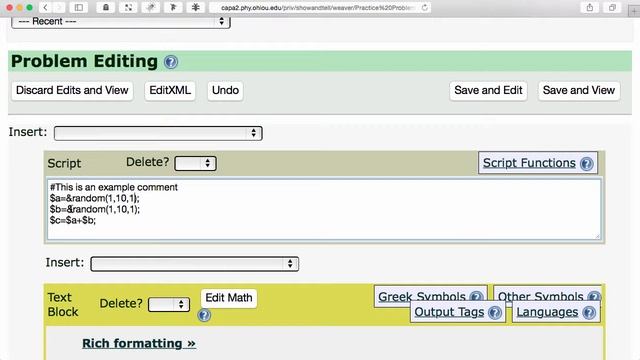Open the top Insert dropdown

point(158,133)
